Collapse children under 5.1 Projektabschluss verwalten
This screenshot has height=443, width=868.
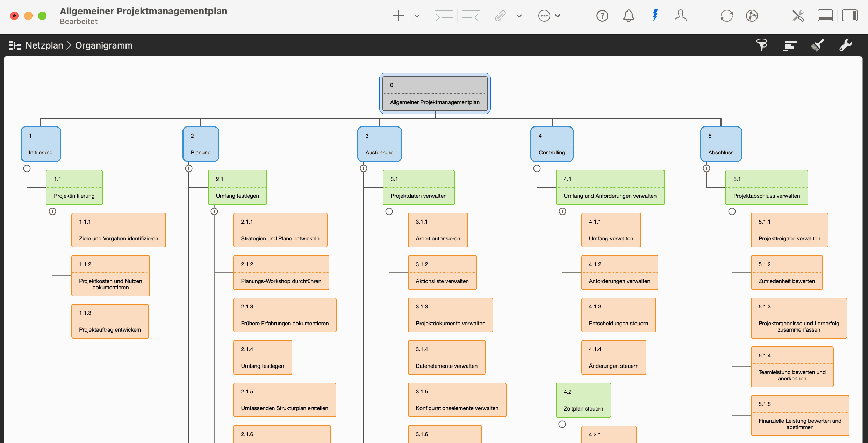tap(733, 211)
